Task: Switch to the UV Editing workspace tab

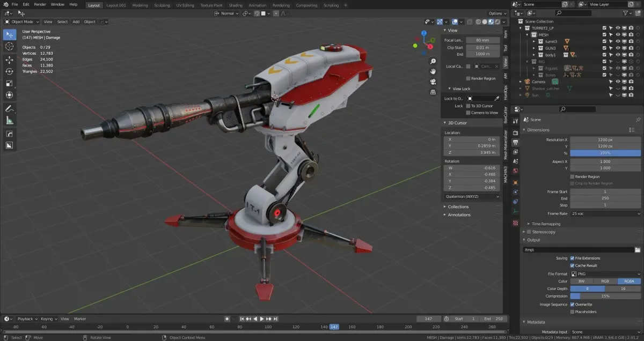Action: tap(185, 5)
